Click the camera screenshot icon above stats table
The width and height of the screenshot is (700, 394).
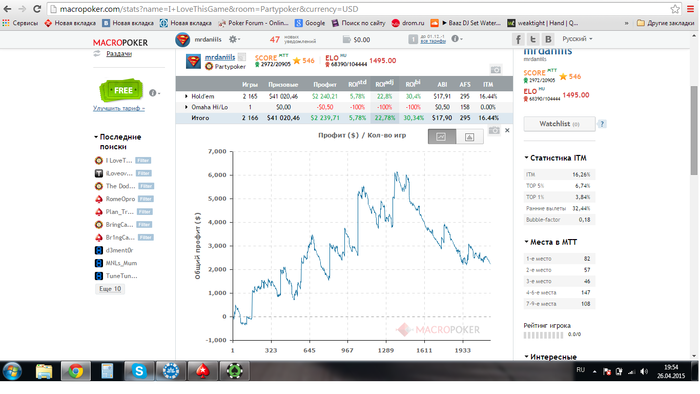496,70
